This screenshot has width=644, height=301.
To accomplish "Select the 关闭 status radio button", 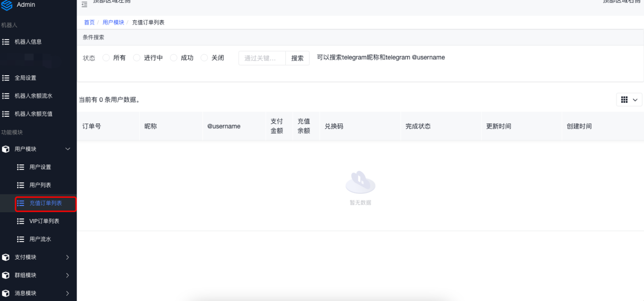I will click(204, 58).
